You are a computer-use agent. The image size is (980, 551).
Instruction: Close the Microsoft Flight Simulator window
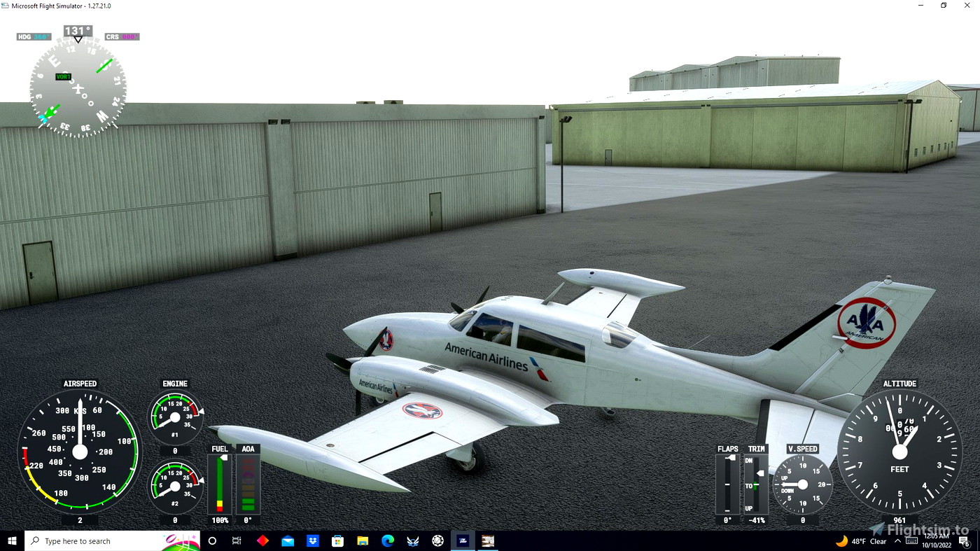pos(967,6)
